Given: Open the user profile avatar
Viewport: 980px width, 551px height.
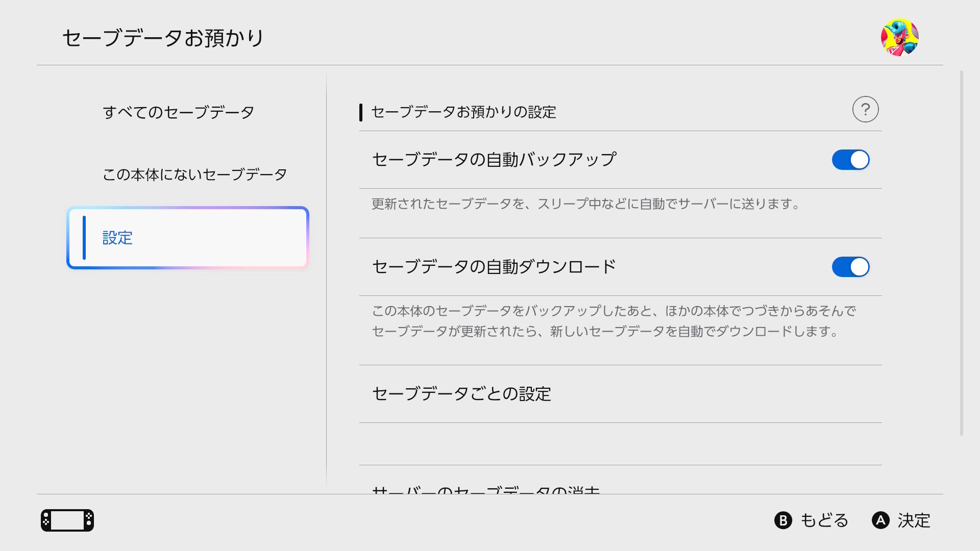Looking at the screenshot, I should (899, 37).
